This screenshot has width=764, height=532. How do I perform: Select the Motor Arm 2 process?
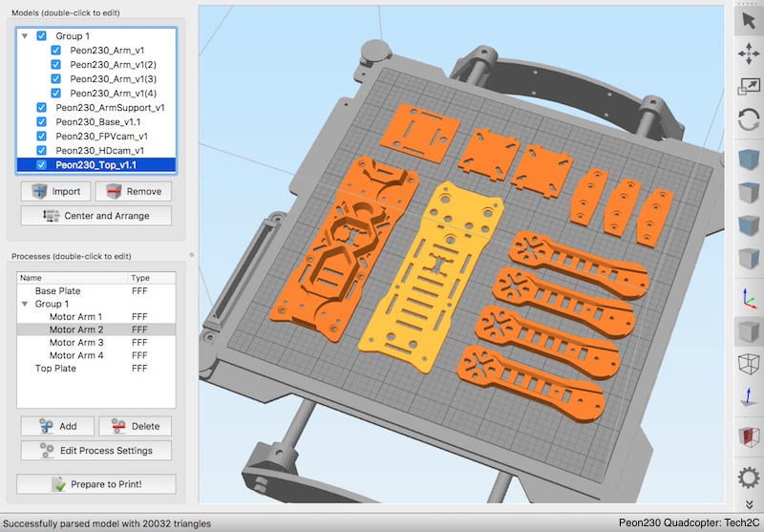[x=96, y=330]
